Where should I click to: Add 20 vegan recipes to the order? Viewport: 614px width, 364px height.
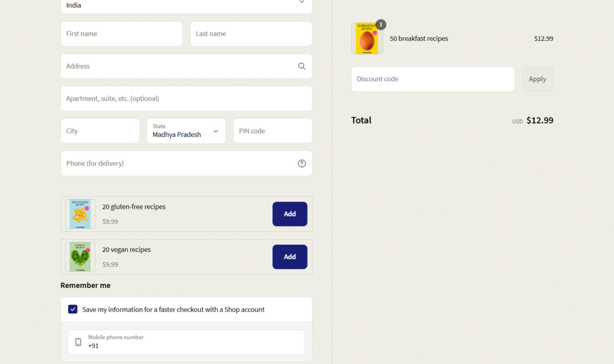pos(290,257)
